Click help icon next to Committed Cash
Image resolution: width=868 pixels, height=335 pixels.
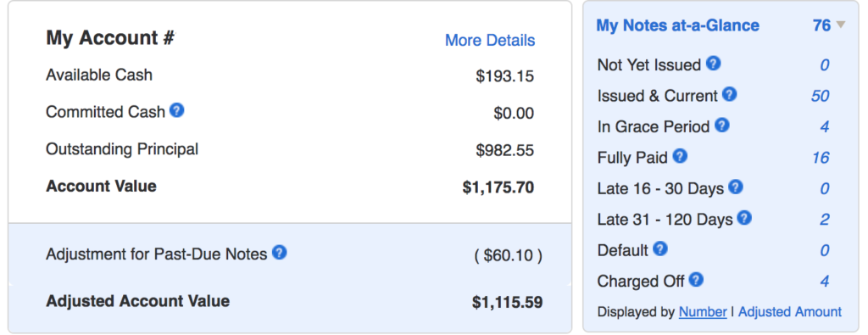click(x=176, y=110)
